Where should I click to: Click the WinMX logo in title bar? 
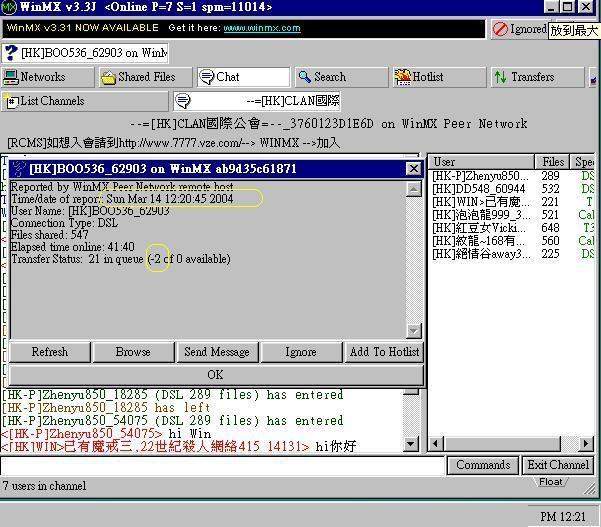(x=8, y=7)
